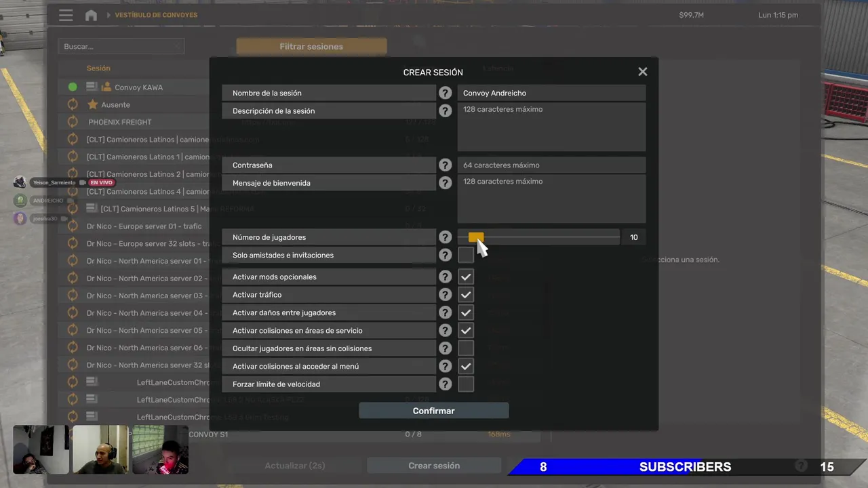Enable Ocultar jugadores en áreas sin colisiones
This screenshot has width=868, height=488.
pyautogui.click(x=466, y=348)
